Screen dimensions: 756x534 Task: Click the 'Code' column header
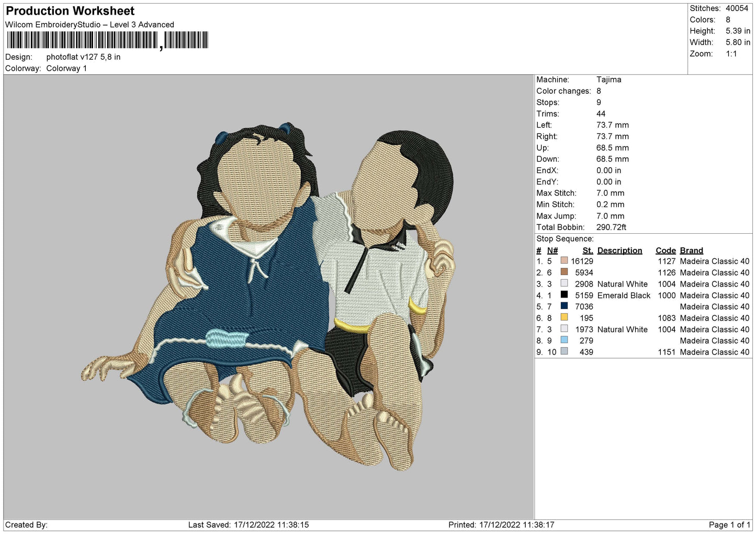666,251
